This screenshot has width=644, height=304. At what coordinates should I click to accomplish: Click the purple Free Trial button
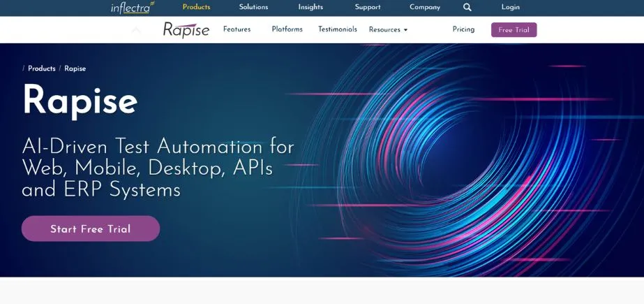[x=514, y=30]
